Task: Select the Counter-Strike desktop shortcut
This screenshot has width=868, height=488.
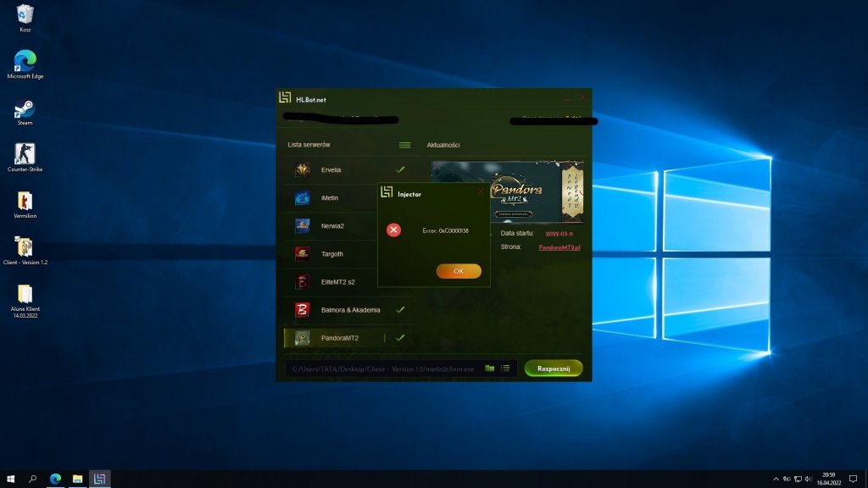Action: point(25,158)
